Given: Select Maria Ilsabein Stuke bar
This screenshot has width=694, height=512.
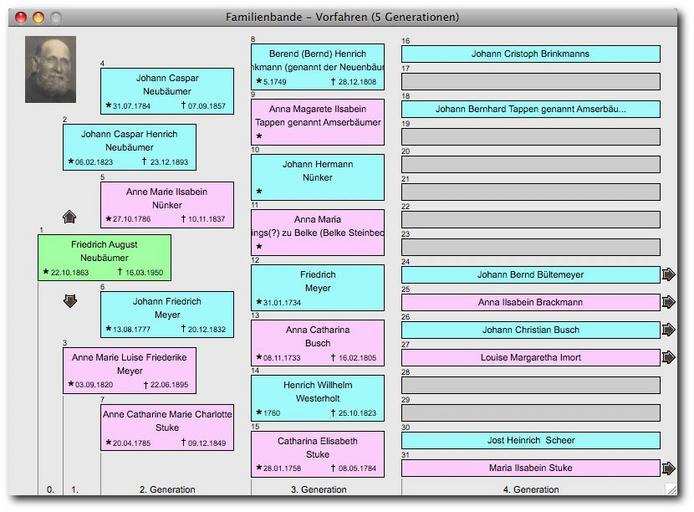Looking at the screenshot, I should pos(531,468).
